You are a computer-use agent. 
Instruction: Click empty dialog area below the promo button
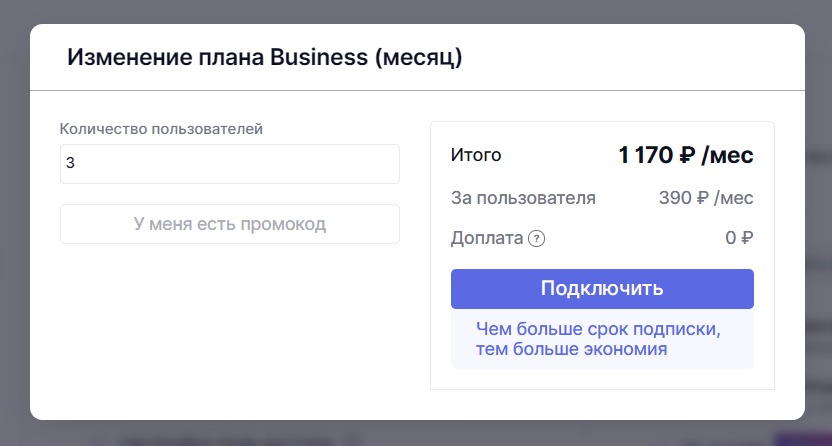tap(229, 330)
